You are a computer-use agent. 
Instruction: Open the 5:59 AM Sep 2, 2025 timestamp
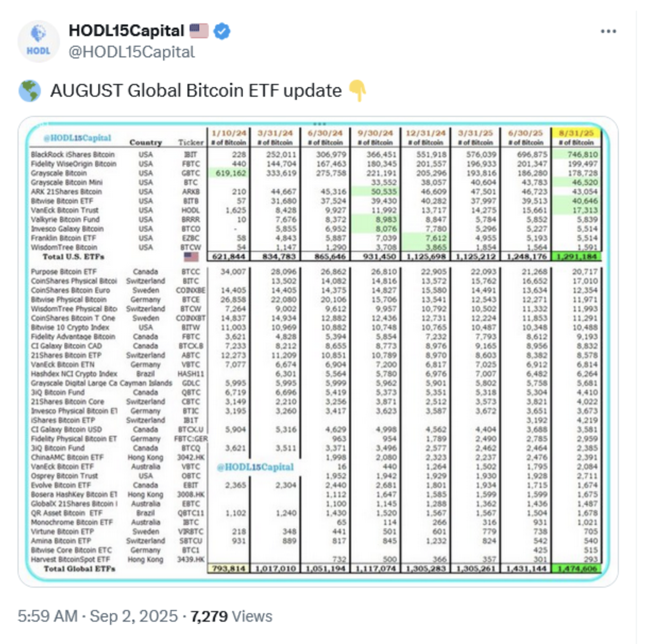tap(98, 616)
